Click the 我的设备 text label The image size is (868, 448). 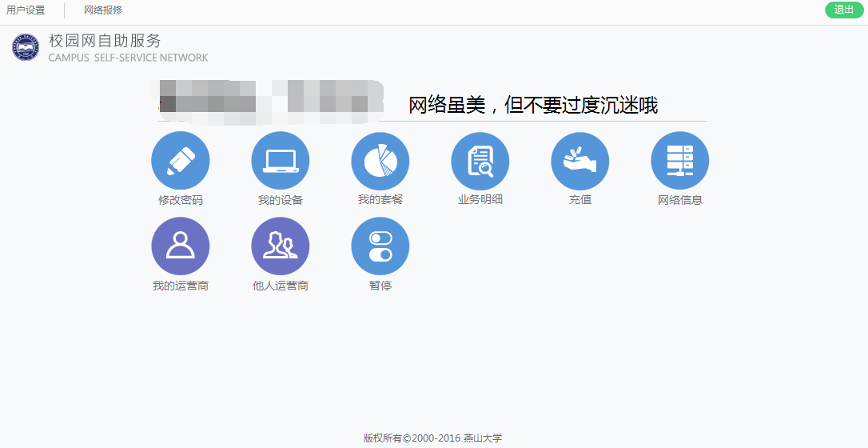click(x=281, y=200)
